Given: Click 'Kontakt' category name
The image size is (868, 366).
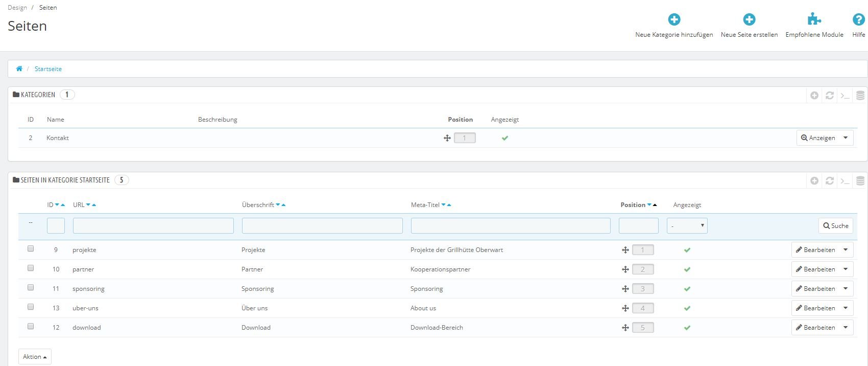Looking at the screenshot, I should coord(58,138).
